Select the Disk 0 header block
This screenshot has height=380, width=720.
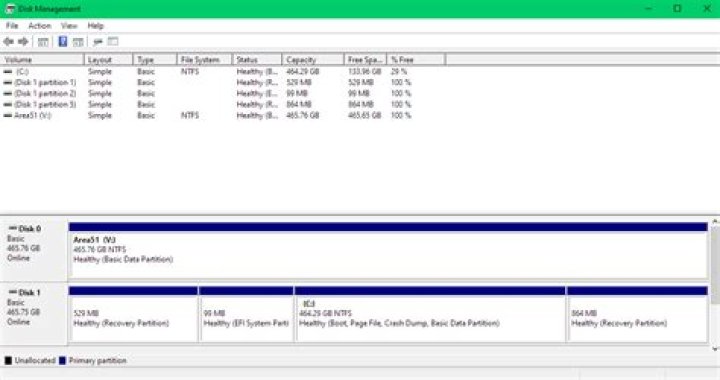[34, 250]
